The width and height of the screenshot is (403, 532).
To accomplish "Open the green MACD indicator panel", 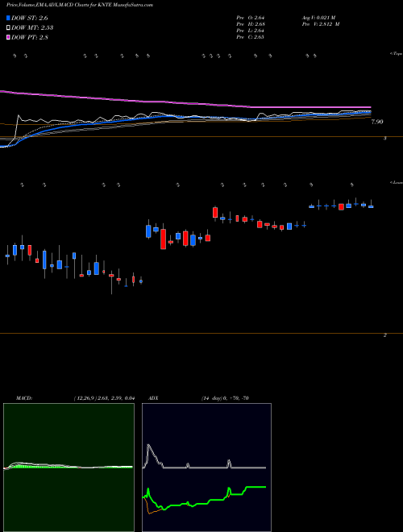I will [x=69, y=468].
